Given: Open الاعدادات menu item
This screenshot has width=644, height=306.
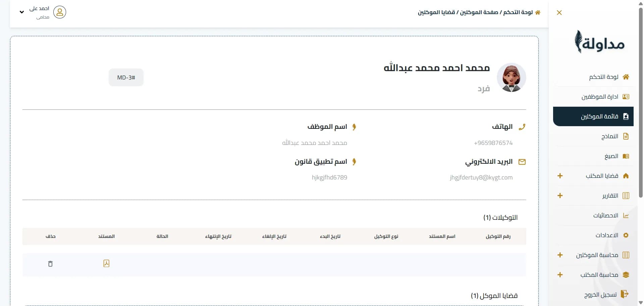Looking at the screenshot, I should (593, 235).
